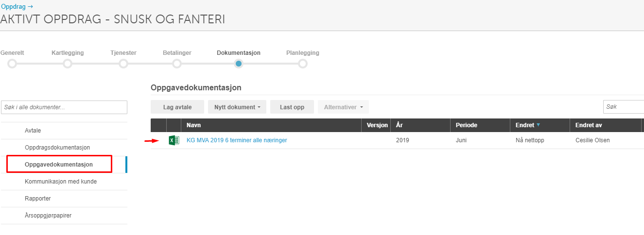Click the Oppgavedokumentasjon section heading
Image resolution: width=644 pixels, height=235 pixels.
coord(196,87)
